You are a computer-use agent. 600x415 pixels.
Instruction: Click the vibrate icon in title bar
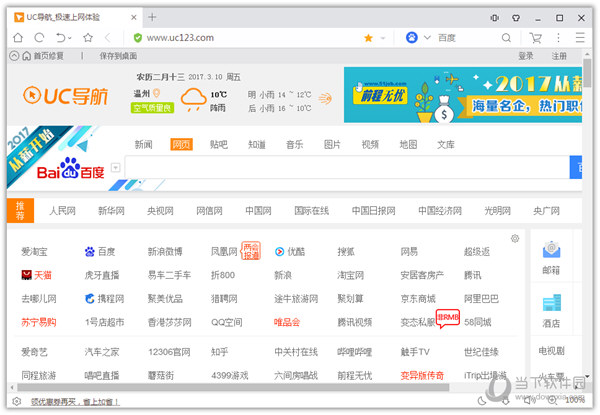[495, 18]
